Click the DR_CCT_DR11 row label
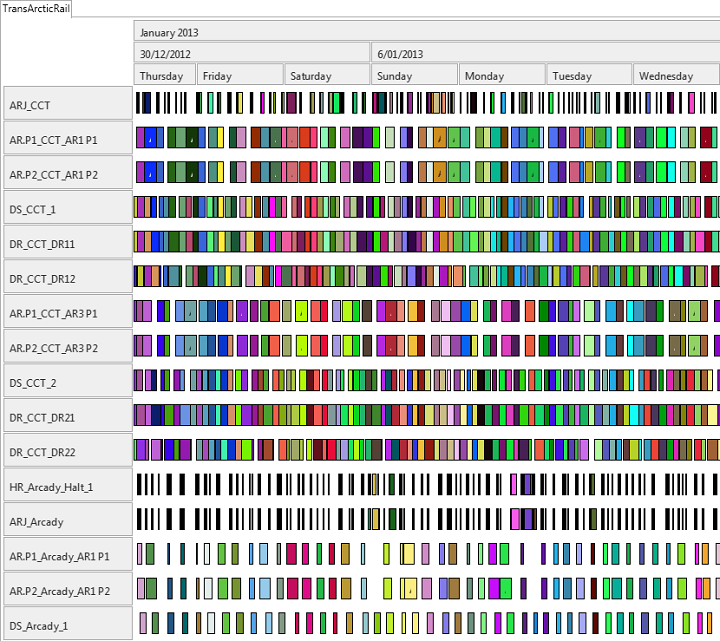Image resolution: width=720 pixels, height=641 pixels. pyautogui.click(x=67, y=244)
